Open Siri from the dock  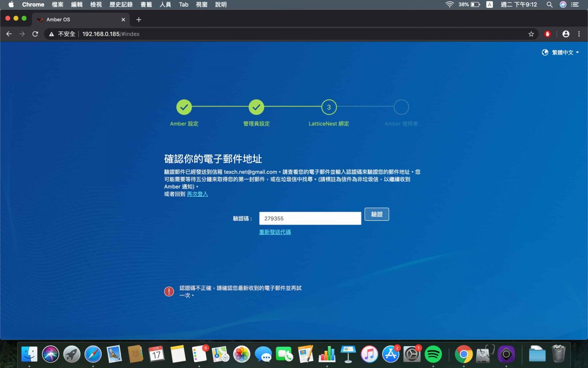(x=50, y=354)
